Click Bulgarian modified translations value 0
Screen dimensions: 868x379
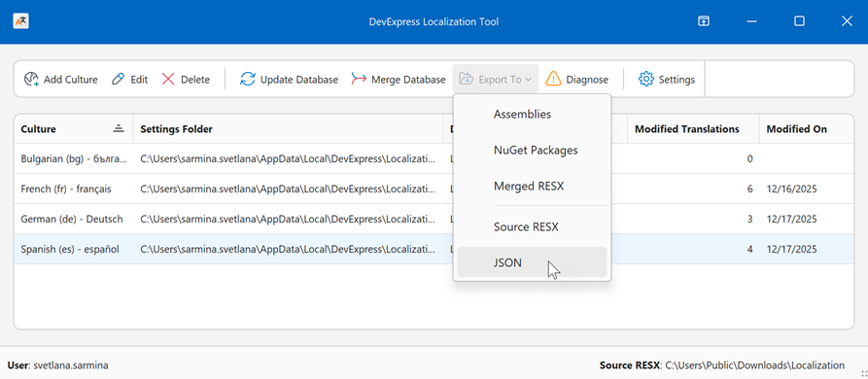[x=750, y=158]
